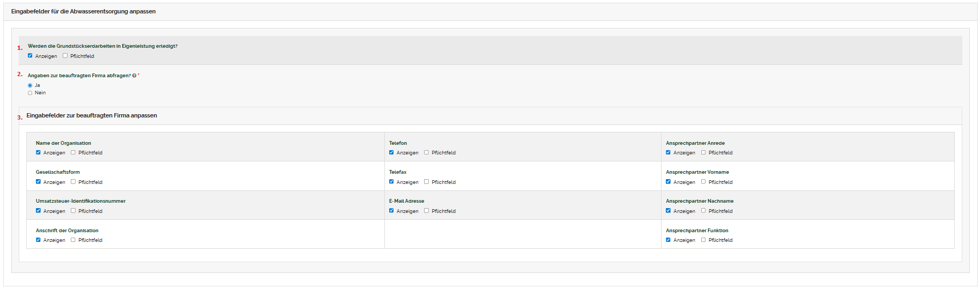Select 'Nein' radio button

[30, 93]
